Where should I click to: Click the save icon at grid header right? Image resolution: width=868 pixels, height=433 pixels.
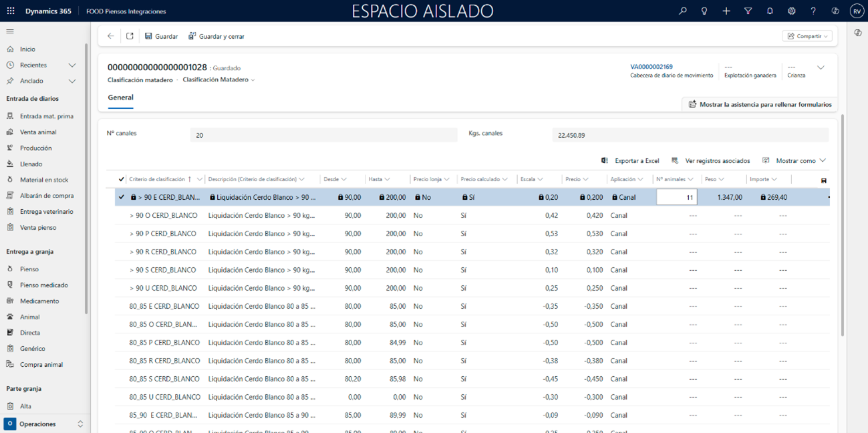[823, 180]
